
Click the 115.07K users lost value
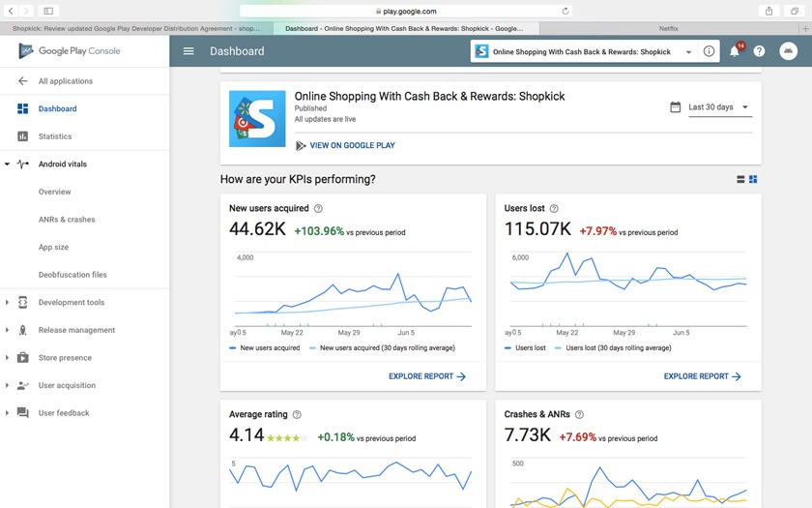[537, 229]
